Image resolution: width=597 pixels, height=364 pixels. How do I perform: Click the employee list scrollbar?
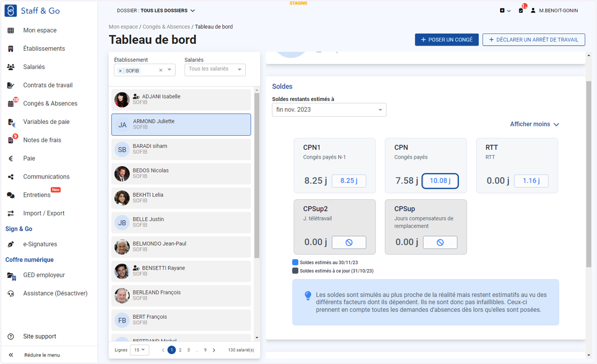tap(257, 175)
